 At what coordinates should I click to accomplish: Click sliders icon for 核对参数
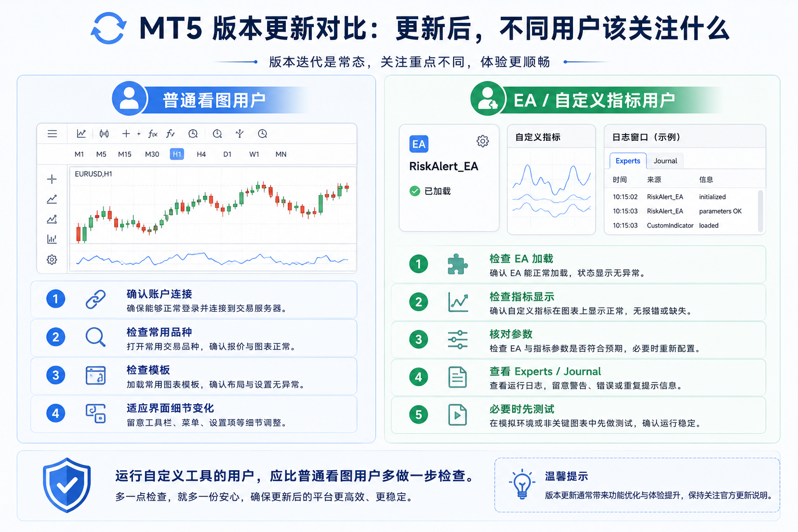(x=458, y=339)
